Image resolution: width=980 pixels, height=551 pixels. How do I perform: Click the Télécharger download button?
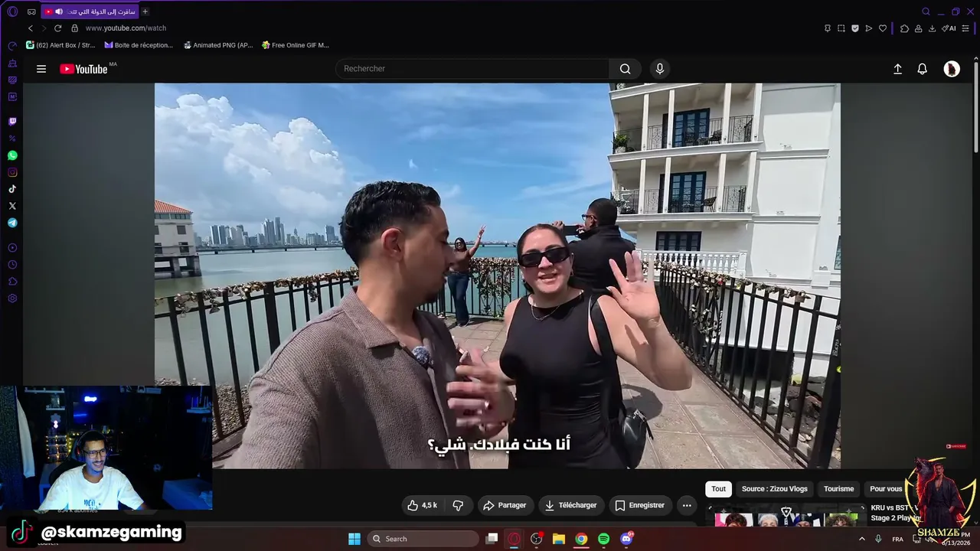(570, 505)
